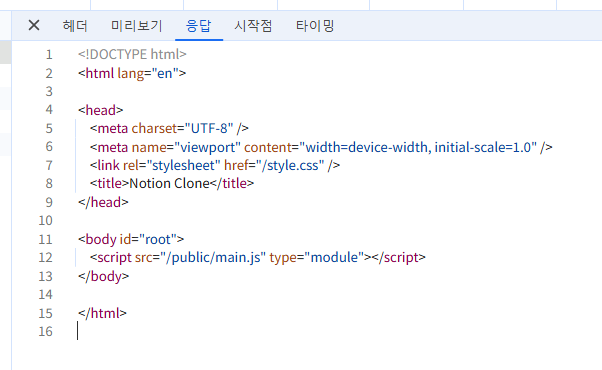
Task: Open the 미리보기 tab
Action: [137, 26]
